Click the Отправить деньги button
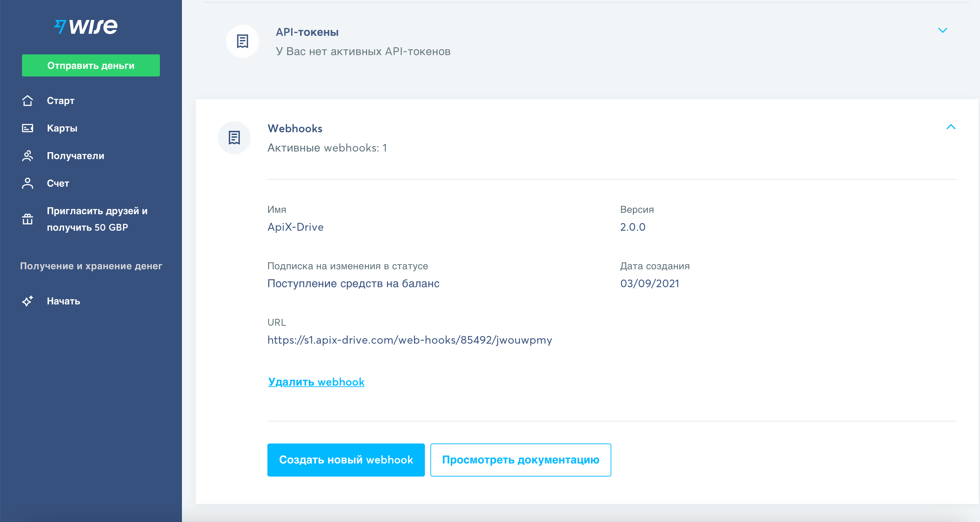 (x=91, y=65)
